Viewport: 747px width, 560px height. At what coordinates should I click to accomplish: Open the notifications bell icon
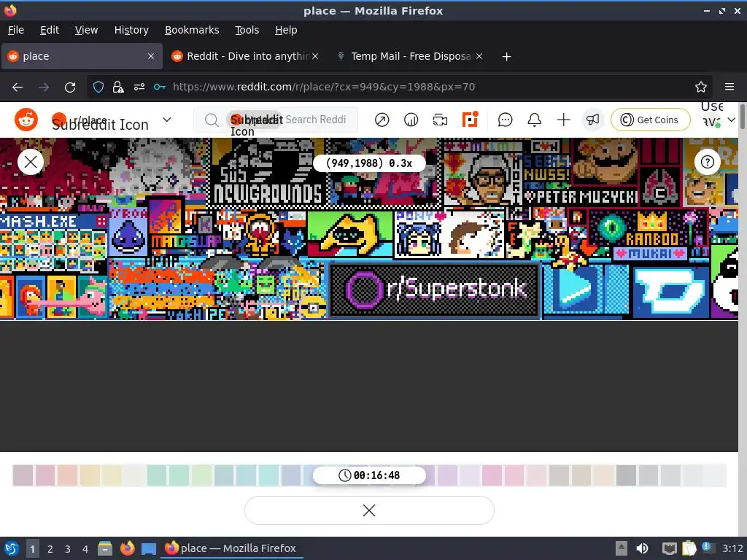click(535, 120)
